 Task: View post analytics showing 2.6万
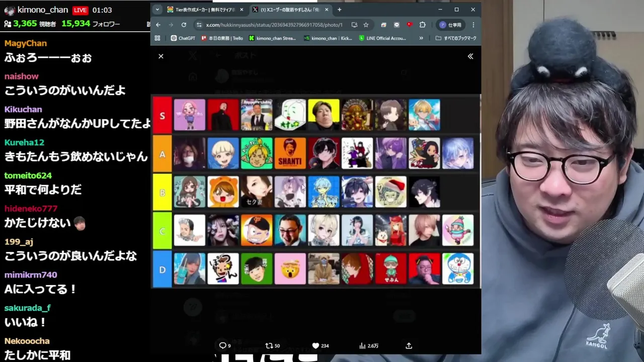click(369, 345)
